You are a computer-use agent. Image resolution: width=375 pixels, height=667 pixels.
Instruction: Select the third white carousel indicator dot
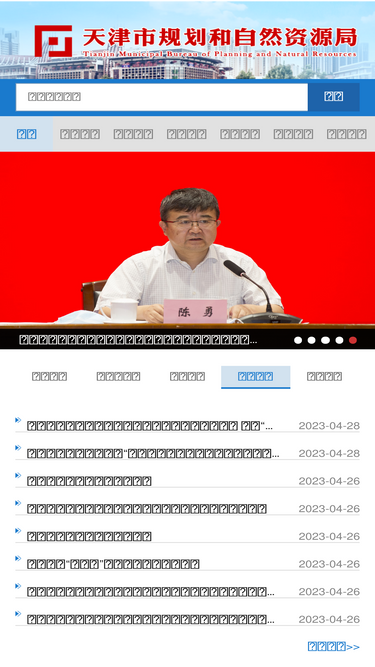[325, 340]
